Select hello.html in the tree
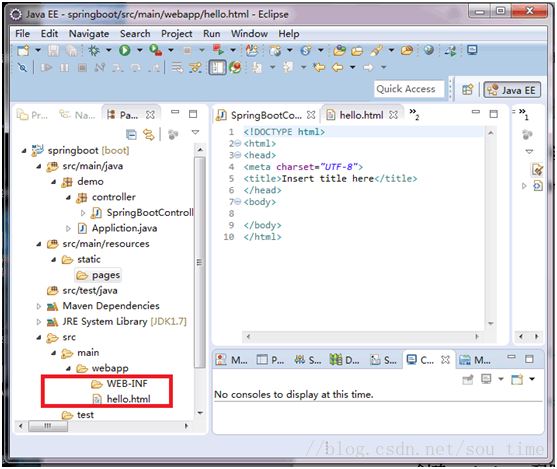This screenshot has height=469, width=557. pyautogui.click(x=121, y=399)
